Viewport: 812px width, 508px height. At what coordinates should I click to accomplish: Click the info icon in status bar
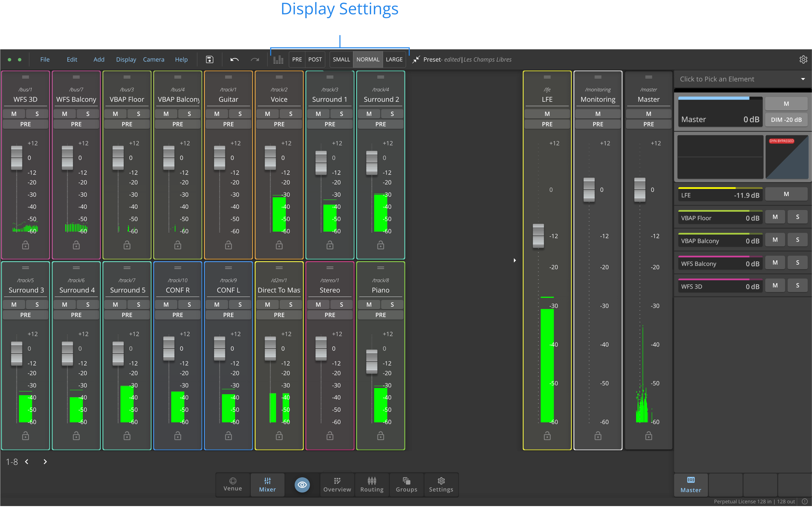click(x=805, y=501)
